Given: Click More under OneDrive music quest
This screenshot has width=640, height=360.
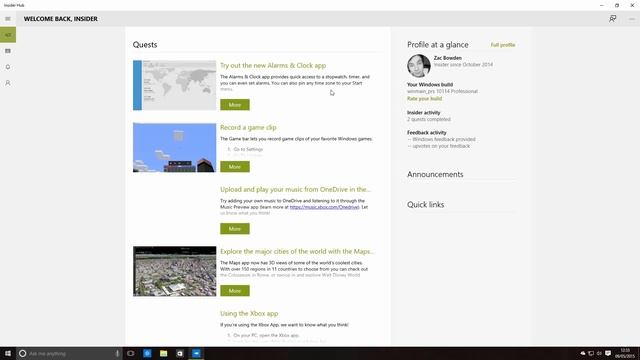Looking at the screenshot, I should tap(235, 229).
